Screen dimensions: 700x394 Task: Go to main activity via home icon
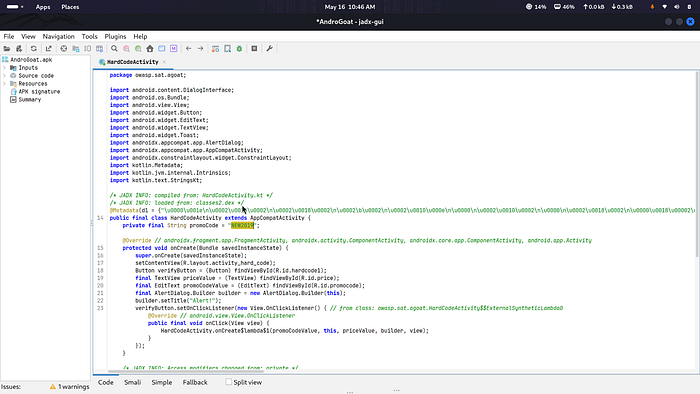150,49
